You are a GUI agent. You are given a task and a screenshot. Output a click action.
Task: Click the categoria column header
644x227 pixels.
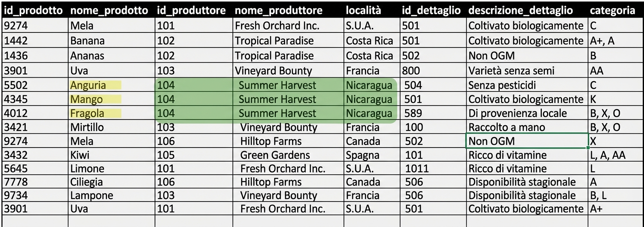(x=612, y=10)
